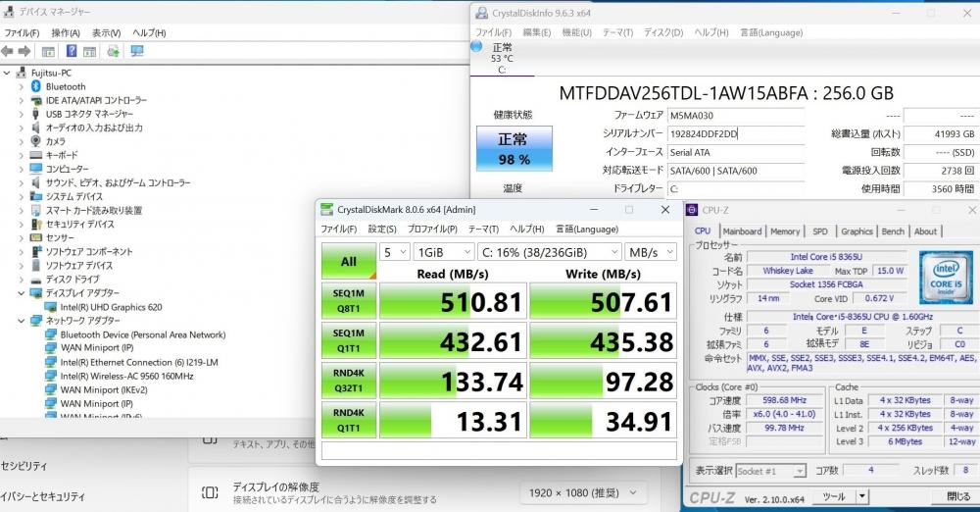Click the firmware field M5MA030
This screenshot has height=512, width=980.
point(736,115)
